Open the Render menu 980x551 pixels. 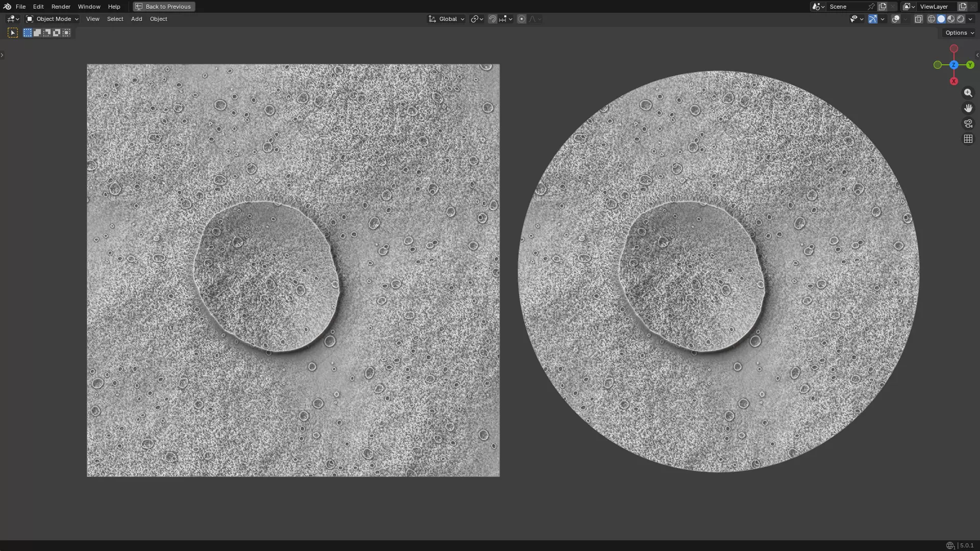point(61,7)
